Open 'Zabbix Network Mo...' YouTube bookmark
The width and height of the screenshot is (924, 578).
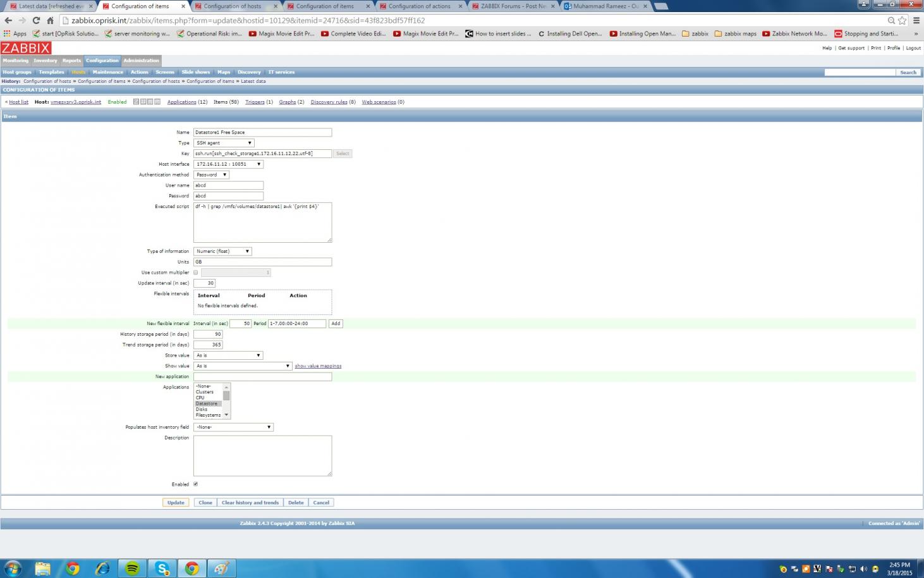tap(794, 34)
